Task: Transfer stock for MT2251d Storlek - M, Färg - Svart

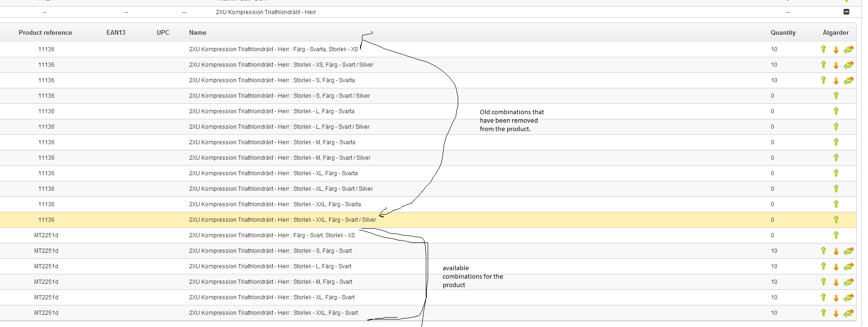Action: (849, 282)
